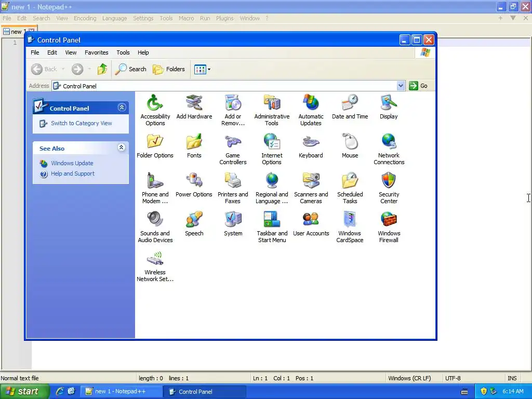Expand the Address bar dropdown
Viewport: 532px width, 399px height.
pos(401,86)
